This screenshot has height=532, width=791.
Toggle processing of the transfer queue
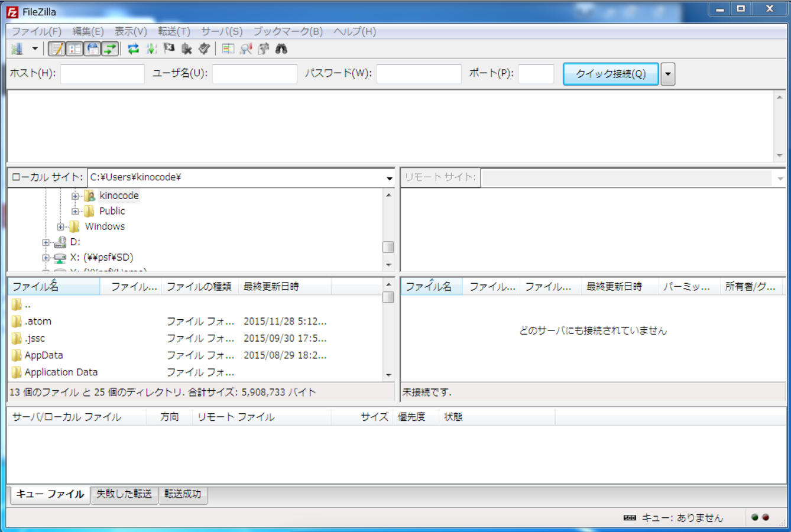(x=151, y=49)
